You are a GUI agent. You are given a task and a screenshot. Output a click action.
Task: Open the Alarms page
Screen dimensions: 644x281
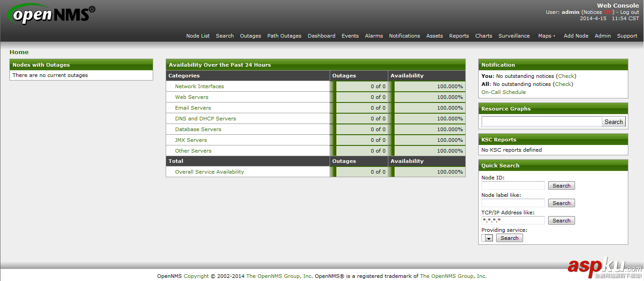click(374, 36)
